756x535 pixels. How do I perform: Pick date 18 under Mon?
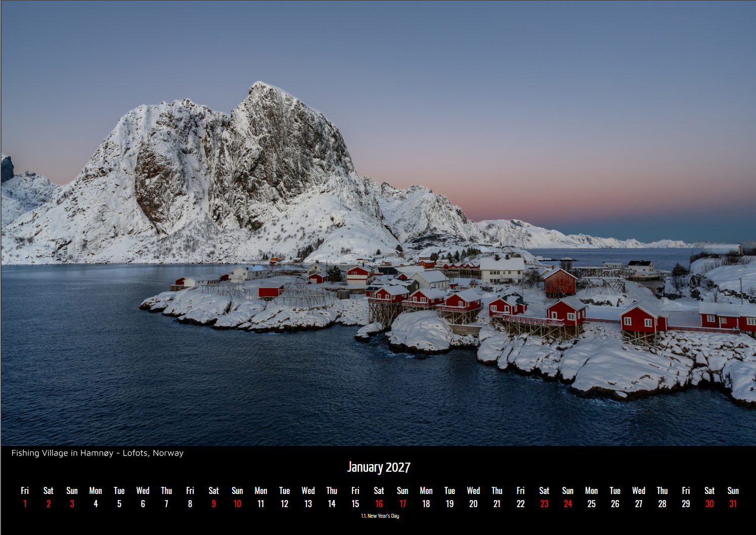pos(426,504)
